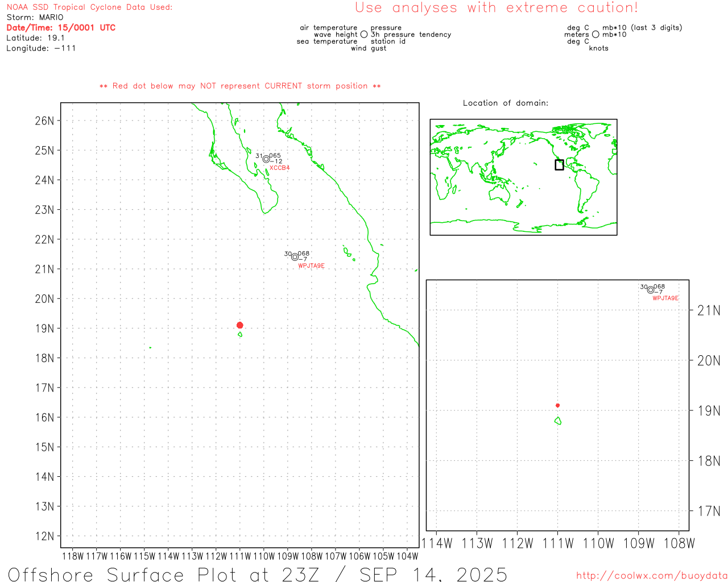Click the 'Latitude: 19.1' text
Screen dimensions: 728x582
click(x=35, y=38)
